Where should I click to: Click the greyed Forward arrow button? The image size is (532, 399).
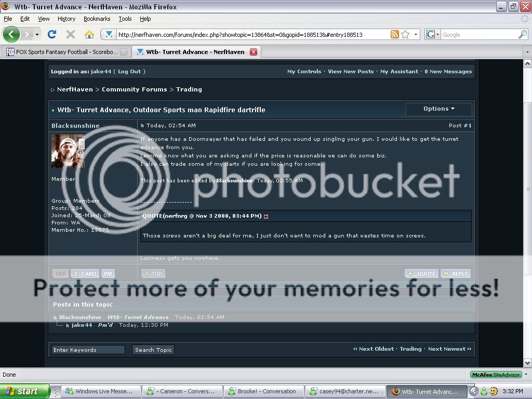27,34
